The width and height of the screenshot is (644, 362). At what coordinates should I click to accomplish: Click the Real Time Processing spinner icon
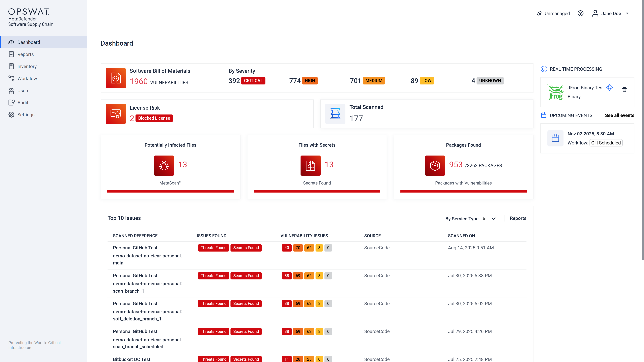(544, 69)
